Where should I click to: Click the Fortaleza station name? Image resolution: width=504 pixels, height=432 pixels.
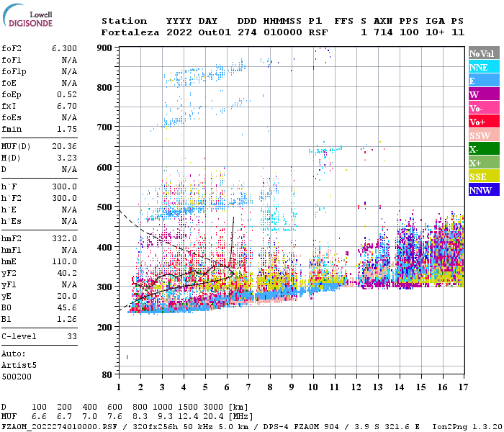(x=130, y=32)
